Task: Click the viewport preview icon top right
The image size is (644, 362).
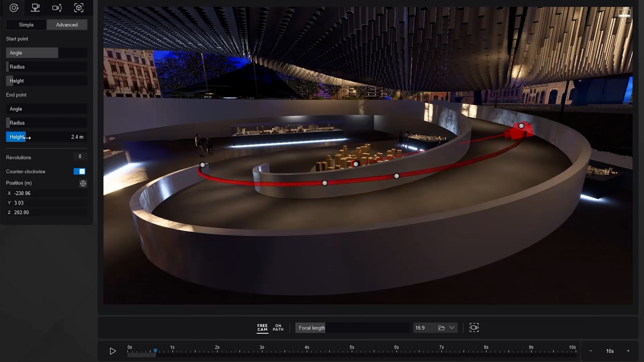Action: (624, 13)
